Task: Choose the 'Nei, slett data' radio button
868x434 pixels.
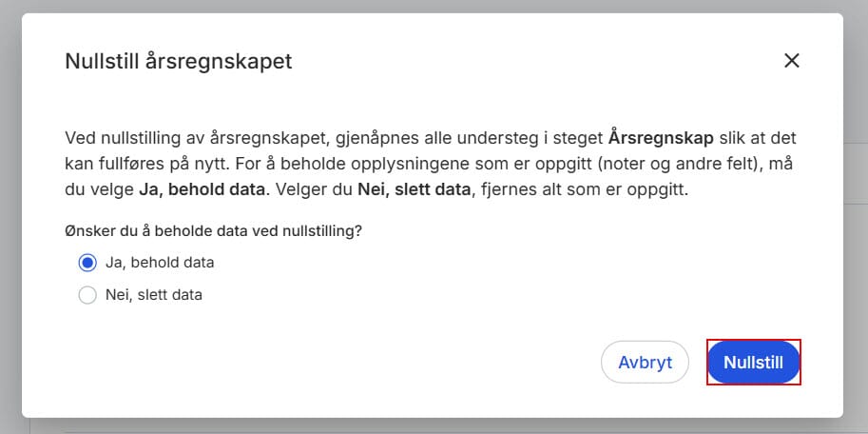Action: tap(87, 295)
